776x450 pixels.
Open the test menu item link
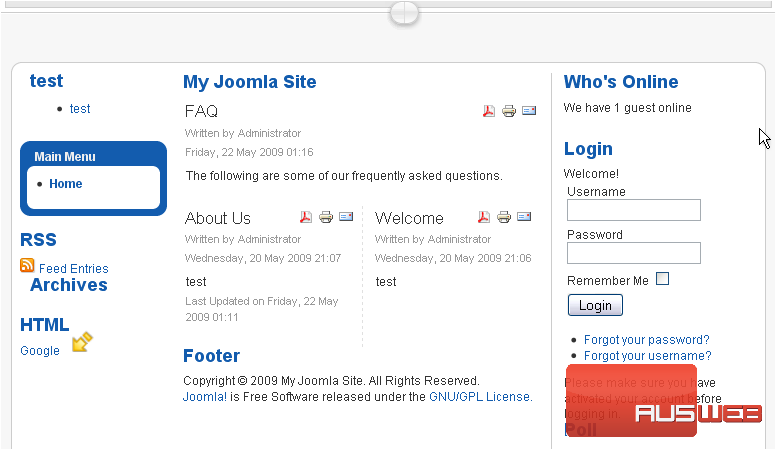80,109
